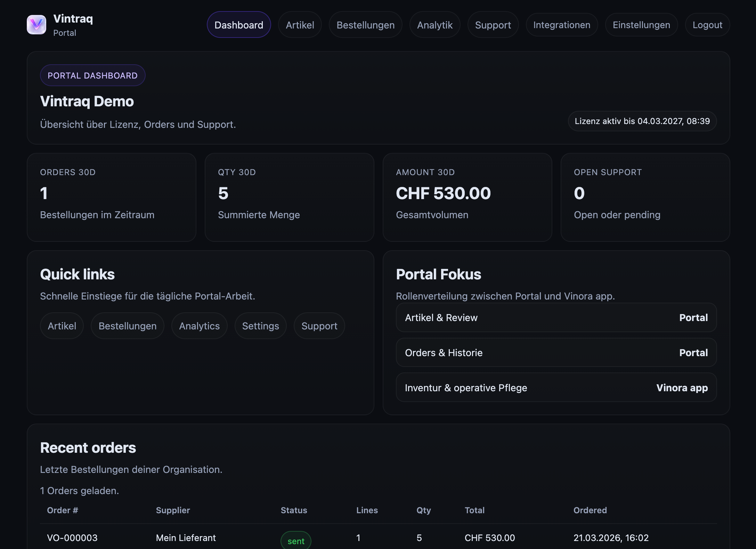Click the sent status badge on order VO-000003
Viewport: 756px width, 549px height.
(295, 540)
